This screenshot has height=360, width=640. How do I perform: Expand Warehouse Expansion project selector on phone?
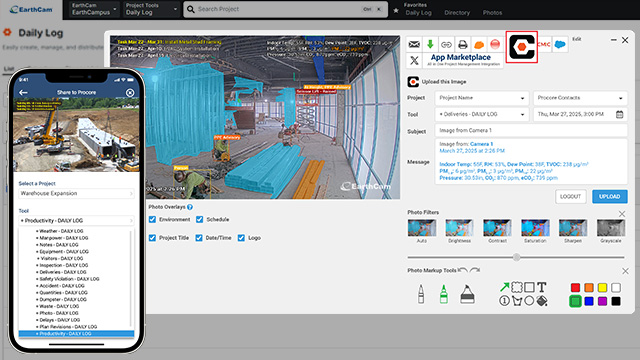[x=76, y=193]
